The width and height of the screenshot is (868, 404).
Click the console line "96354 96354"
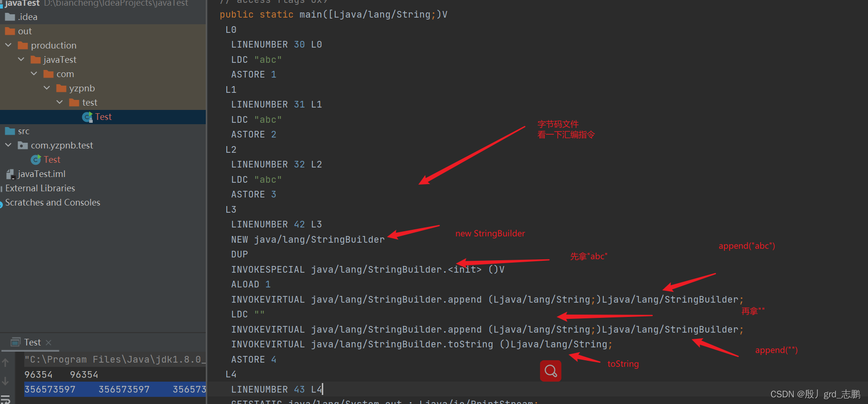pos(61,375)
